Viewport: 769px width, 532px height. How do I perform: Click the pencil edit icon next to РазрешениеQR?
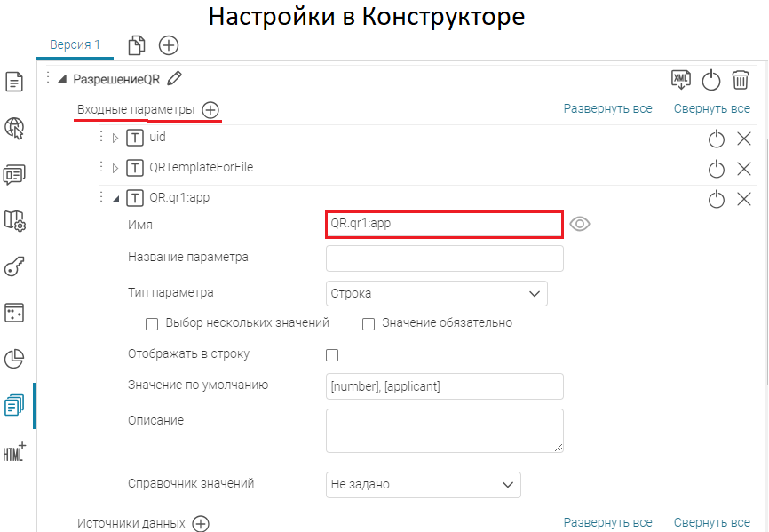click(174, 79)
